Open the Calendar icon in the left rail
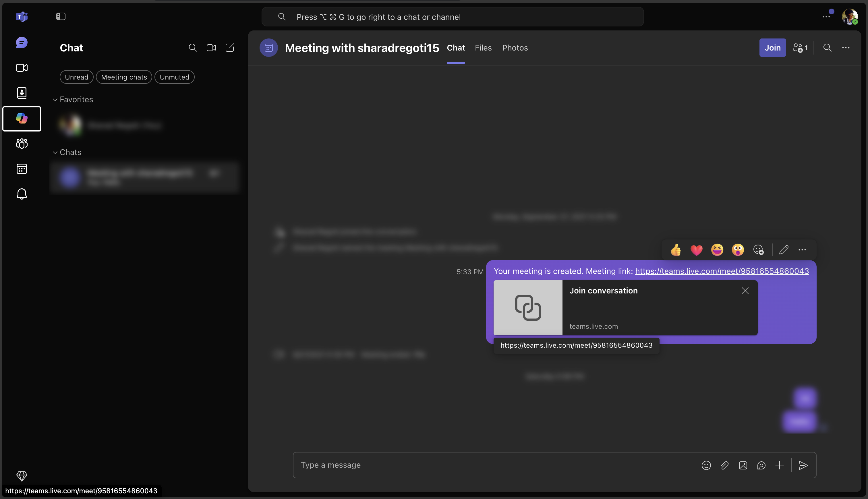Viewport: 868px width, 499px height. [22, 169]
